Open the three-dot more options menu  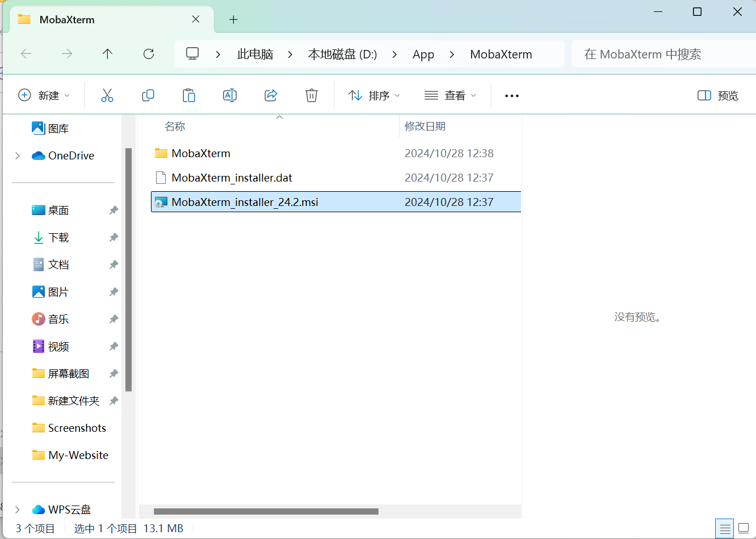pos(512,96)
